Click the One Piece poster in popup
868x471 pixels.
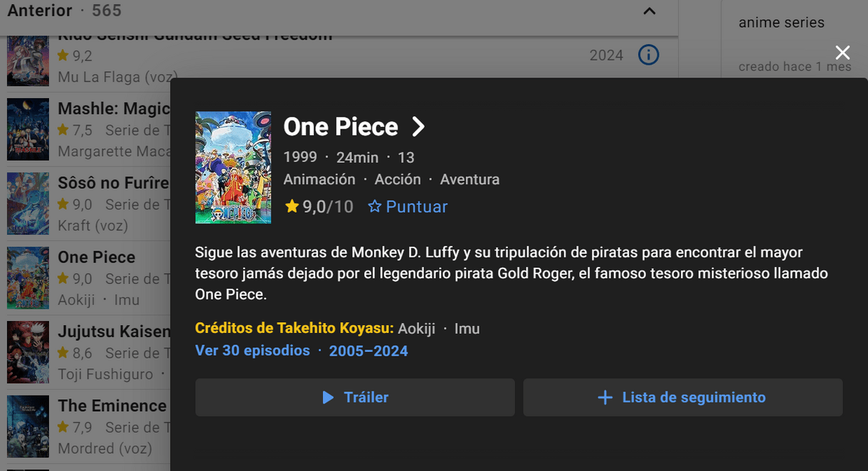tap(233, 167)
